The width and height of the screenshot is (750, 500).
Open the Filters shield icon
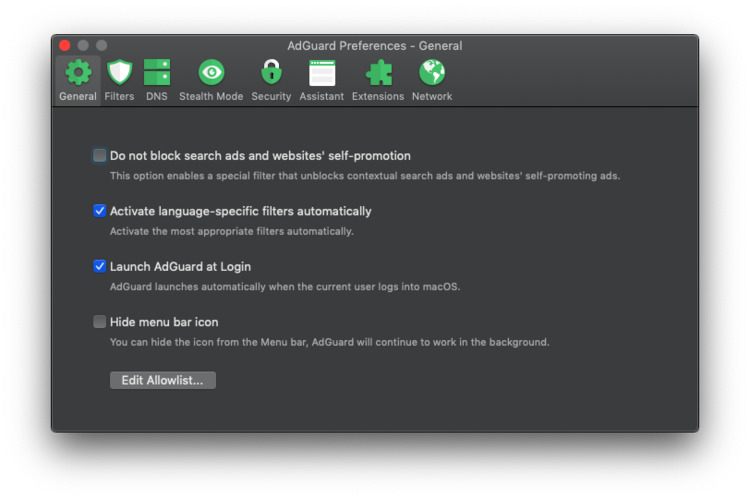119,72
